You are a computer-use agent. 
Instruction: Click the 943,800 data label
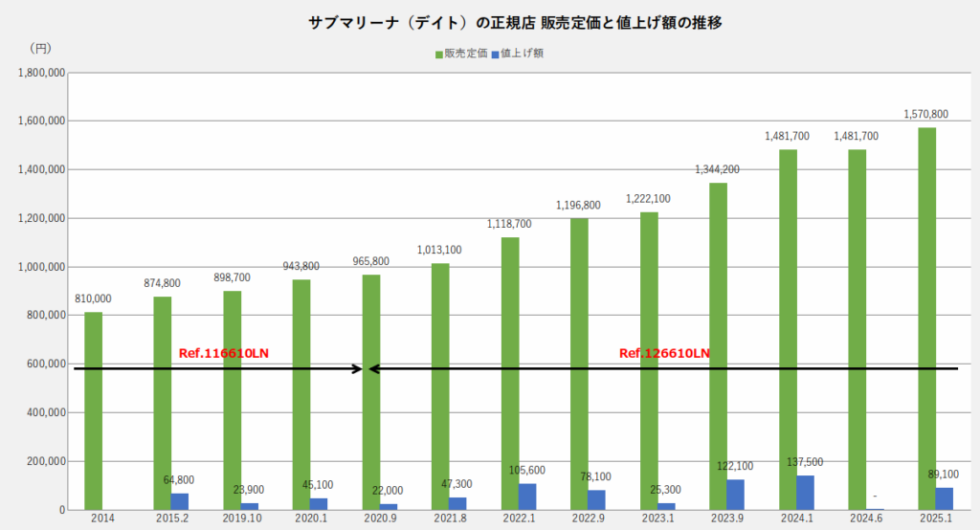[301, 266]
